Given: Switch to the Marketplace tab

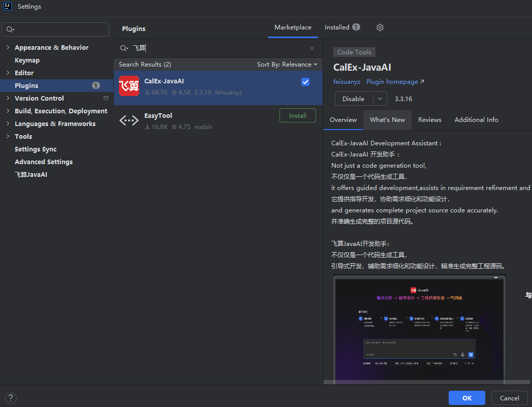Looking at the screenshot, I should 293,27.
